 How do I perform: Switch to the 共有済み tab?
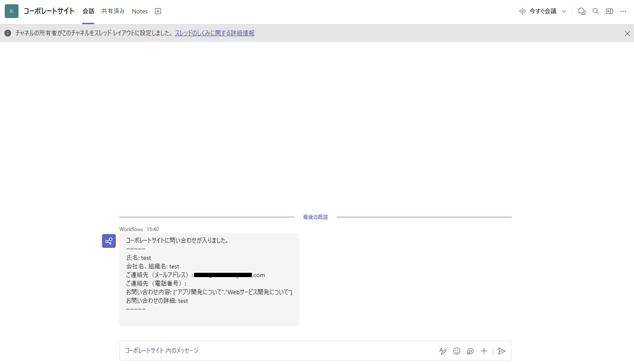(113, 11)
